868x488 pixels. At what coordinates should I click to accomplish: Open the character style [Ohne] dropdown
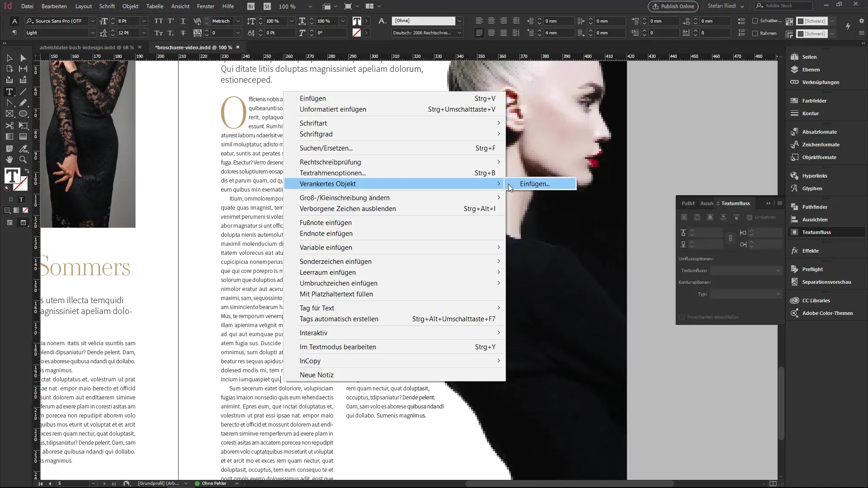point(459,21)
